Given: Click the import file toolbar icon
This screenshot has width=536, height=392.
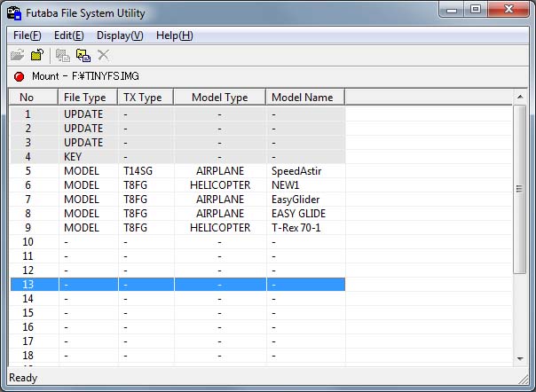Looking at the screenshot, I should tap(83, 55).
